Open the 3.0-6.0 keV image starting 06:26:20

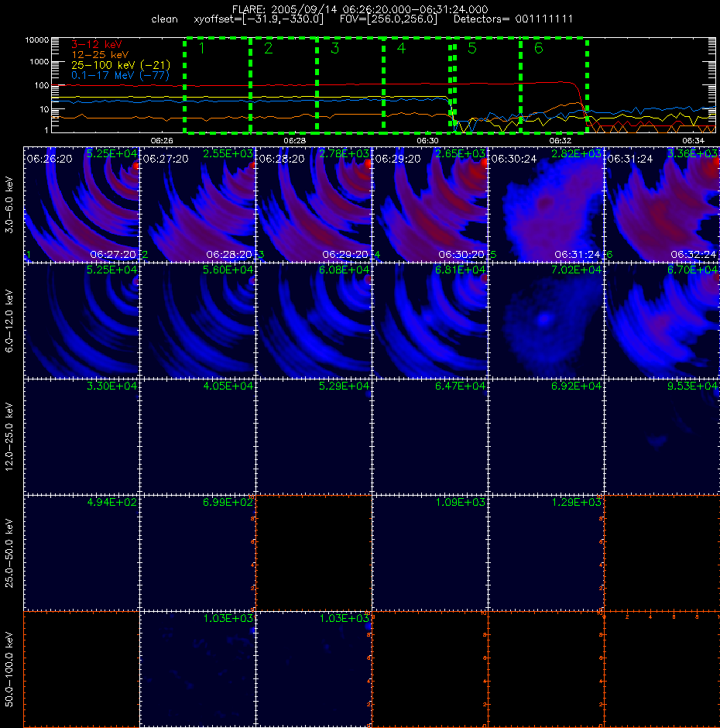pos(82,204)
